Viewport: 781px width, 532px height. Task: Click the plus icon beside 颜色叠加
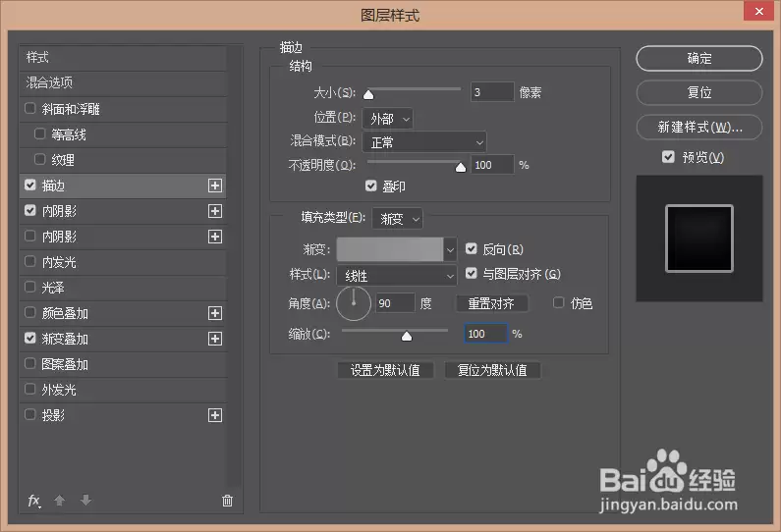(215, 313)
